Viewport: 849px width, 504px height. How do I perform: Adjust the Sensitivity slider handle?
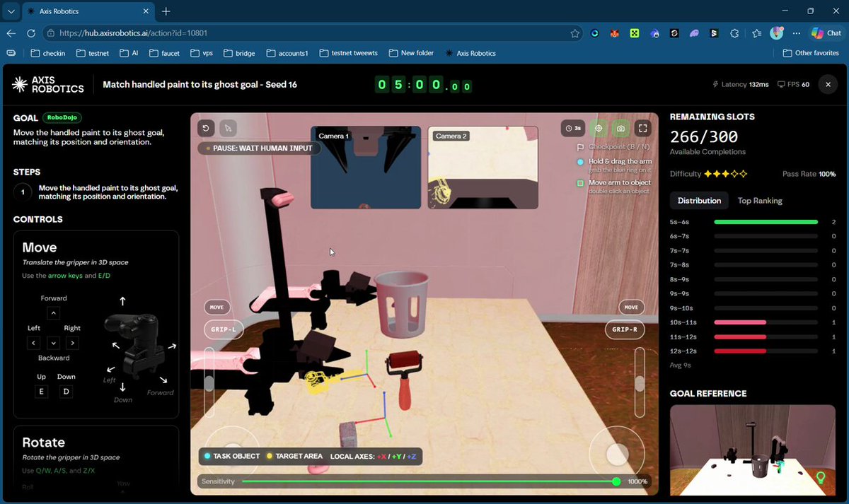pos(616,481)
